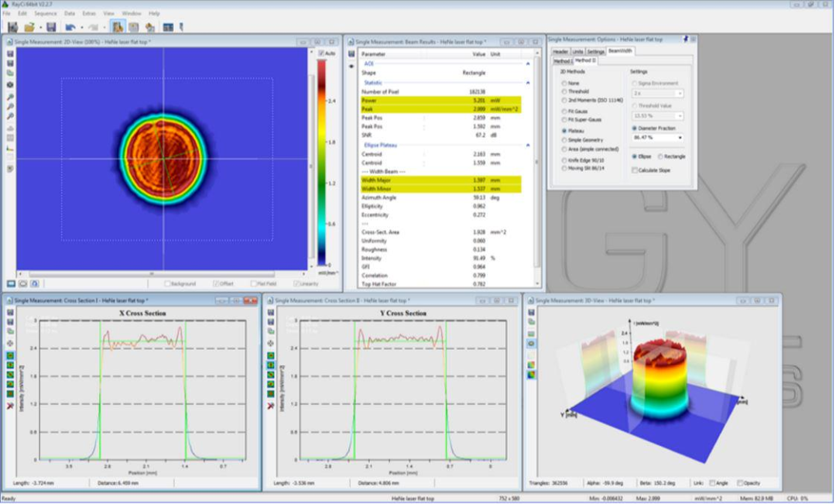Enable the Calculate Slope checkbox
The image size is (836, 504).
[x=634, y=170]
